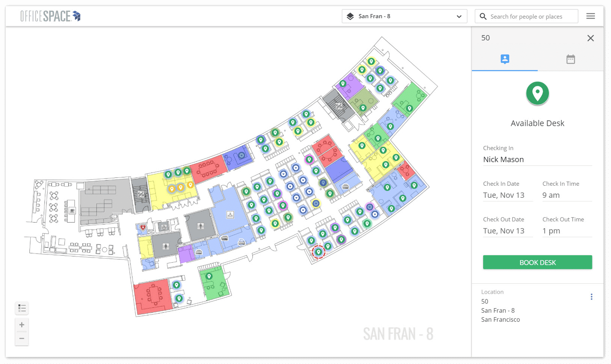Close the desk 50 details panel
Image resolution: width=611 pixels, height=364 pixels.
pos(591,38)
